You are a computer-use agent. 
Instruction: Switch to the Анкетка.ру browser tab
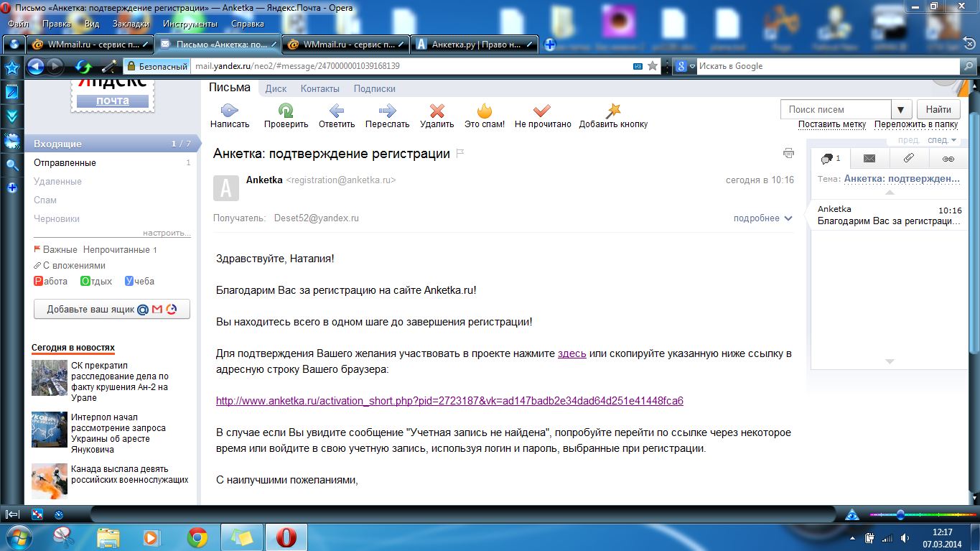475,44
